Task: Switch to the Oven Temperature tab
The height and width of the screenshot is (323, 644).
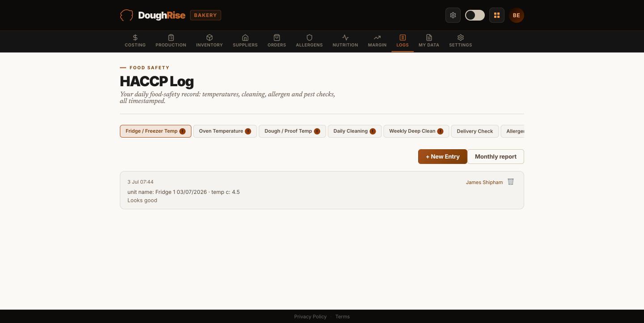Action: 225,131
